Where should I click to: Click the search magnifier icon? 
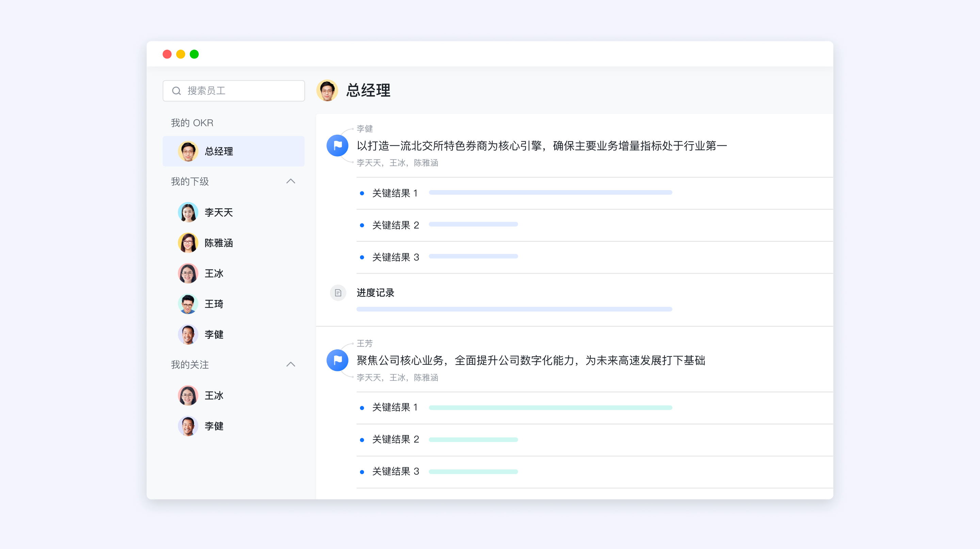tap(176, 91)
